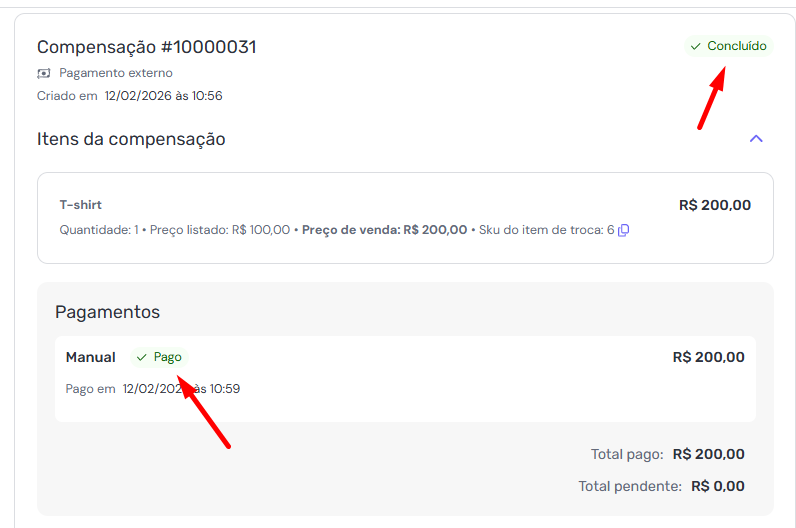The image size is (796, 528).
Task: Click the T-shirt item total R$ 200,00
Action: click(x=714, y=205)
